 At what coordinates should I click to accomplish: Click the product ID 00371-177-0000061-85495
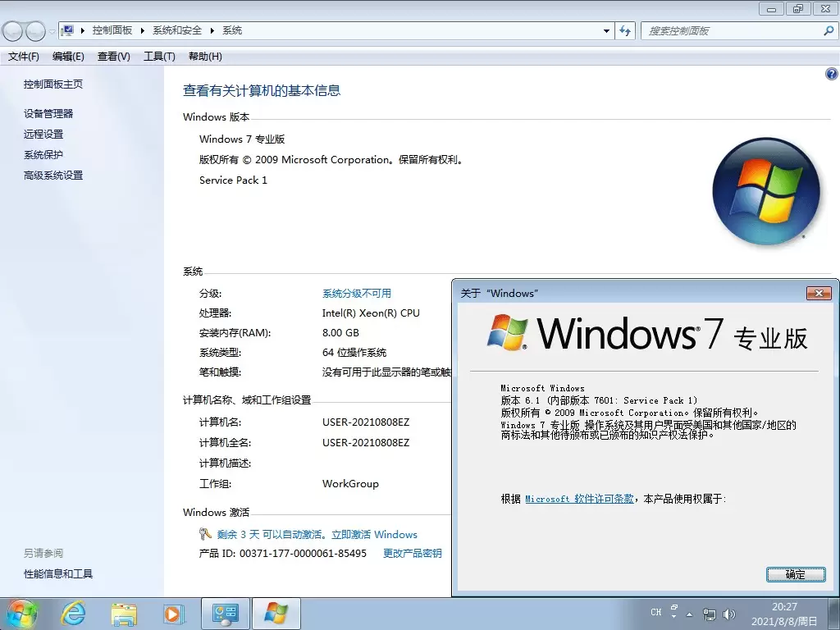pyautogui.click(x=303, y=554)
